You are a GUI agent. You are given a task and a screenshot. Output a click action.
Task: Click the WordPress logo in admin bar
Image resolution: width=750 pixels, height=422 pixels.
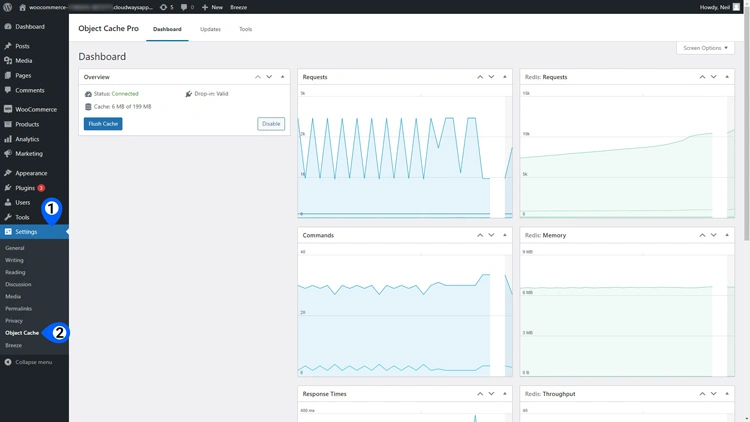coord(8,7)
